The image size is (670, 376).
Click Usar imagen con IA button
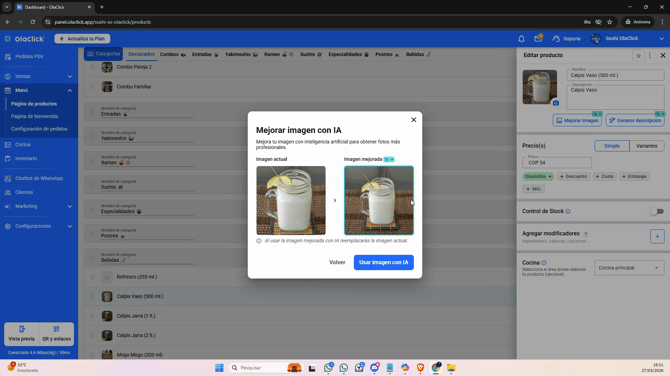(x=383, y=262)
